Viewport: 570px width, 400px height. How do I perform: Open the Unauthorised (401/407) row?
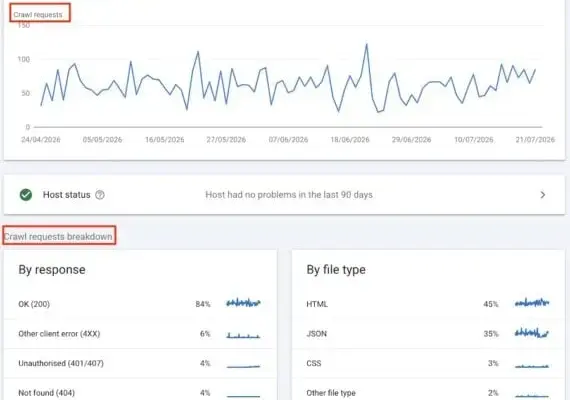coord(140,363)
